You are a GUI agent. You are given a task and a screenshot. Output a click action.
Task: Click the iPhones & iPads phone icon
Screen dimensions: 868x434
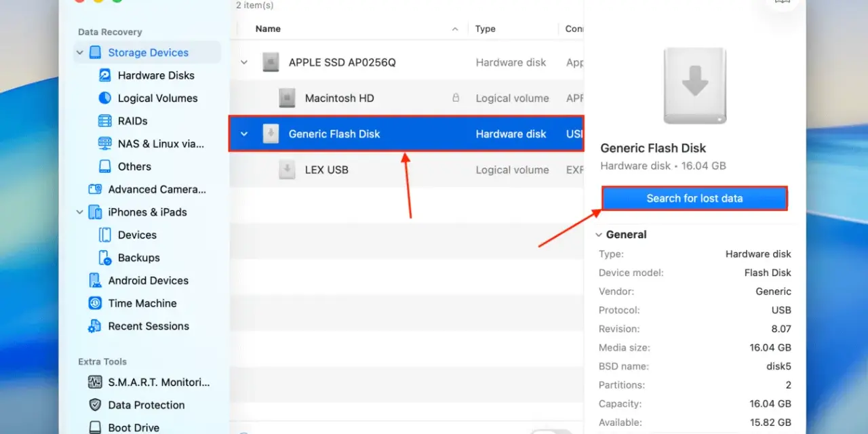95,212
